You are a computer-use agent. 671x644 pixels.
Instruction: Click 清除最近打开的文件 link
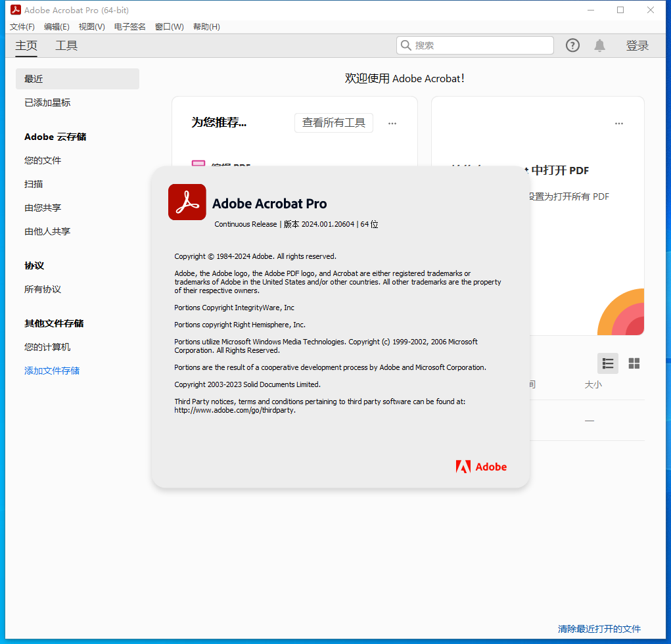599,629
